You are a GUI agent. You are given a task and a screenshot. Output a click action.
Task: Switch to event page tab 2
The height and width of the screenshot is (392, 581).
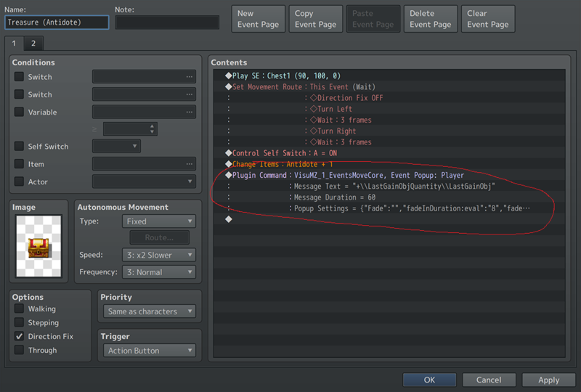tap(33, 44)
